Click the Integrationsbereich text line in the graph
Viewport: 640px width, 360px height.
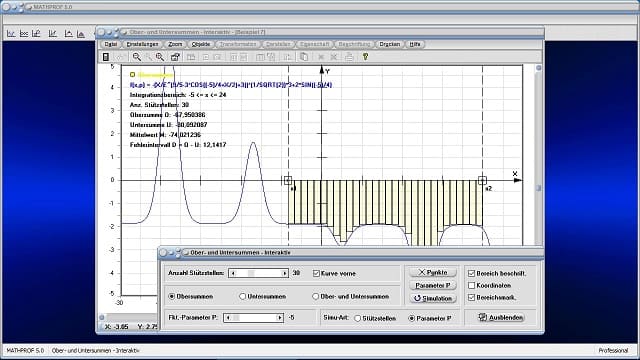(x=178, y=95)
